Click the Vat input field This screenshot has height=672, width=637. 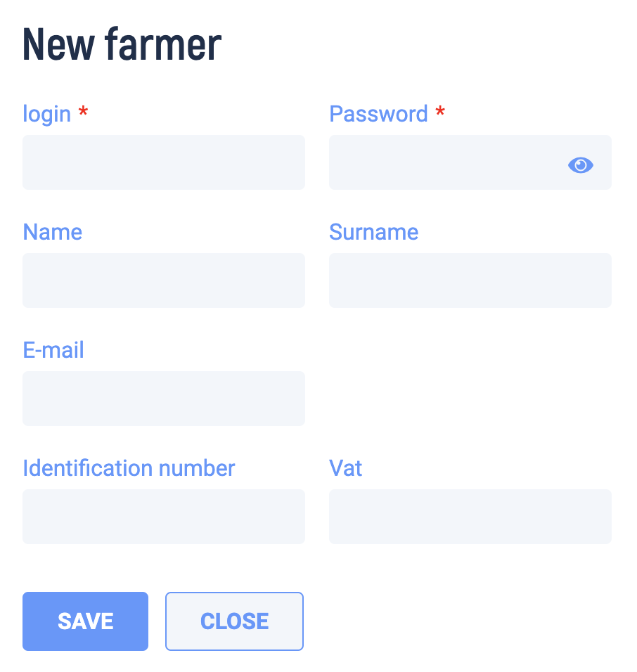pos(470,517)
